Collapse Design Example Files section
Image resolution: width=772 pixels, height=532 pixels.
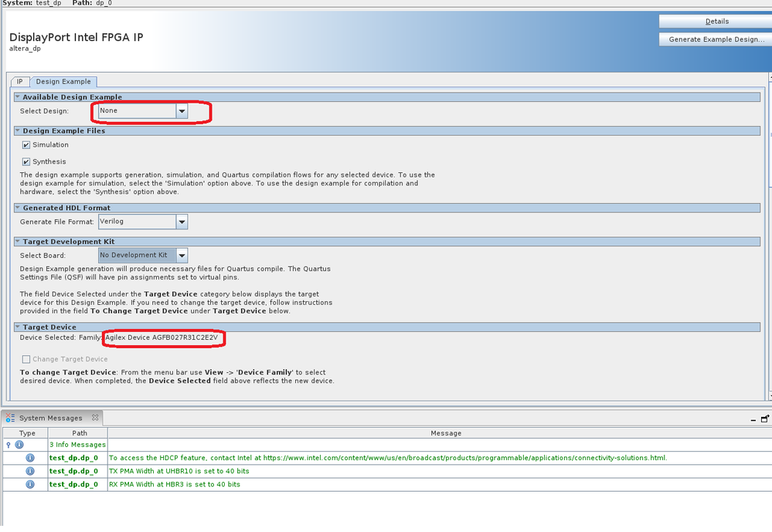[17, 130]
